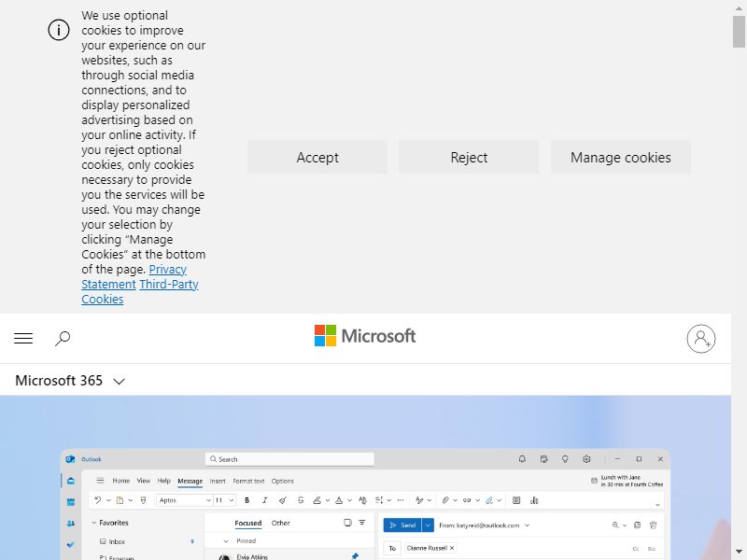Click the Microsoft logo

tap(365, 336)
